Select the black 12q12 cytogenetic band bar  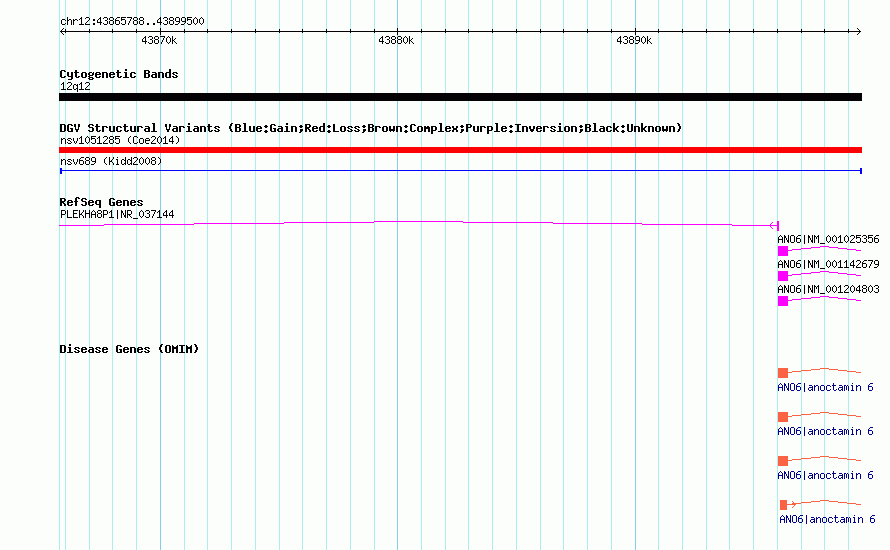(x=460, y=97)
